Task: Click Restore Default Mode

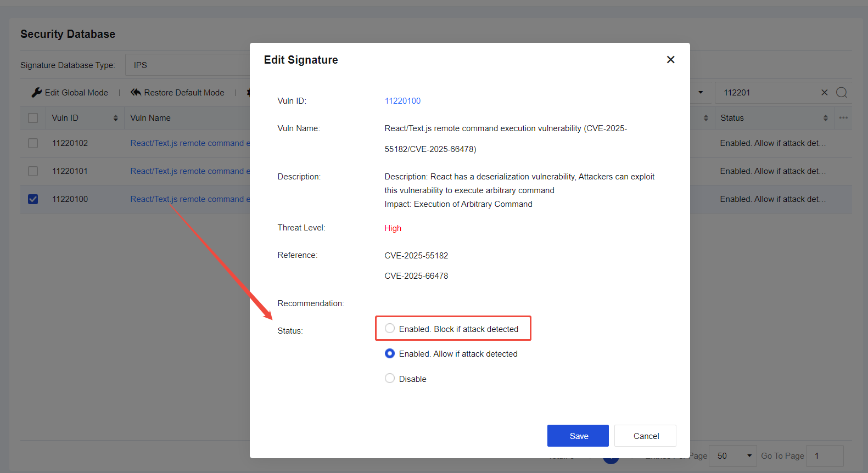Action: tap(177, 93)
